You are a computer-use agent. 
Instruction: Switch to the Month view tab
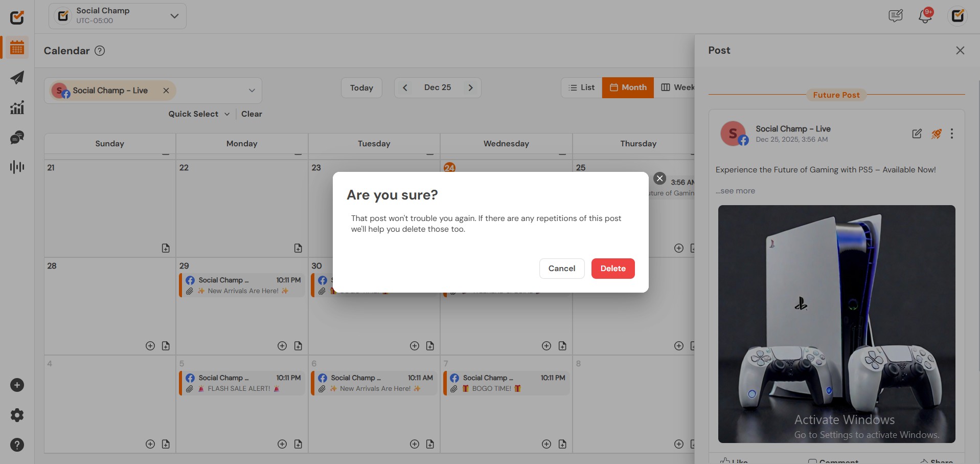point(628,87)
